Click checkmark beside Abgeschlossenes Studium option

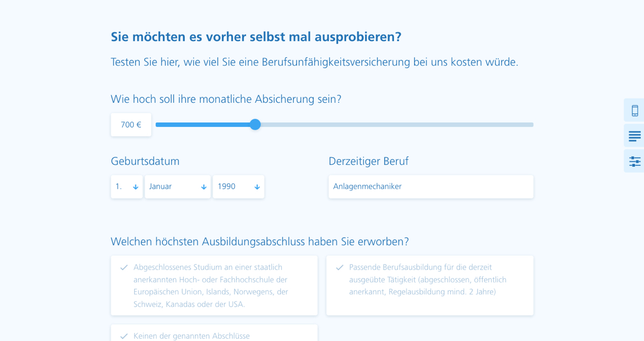click(124, 267)
